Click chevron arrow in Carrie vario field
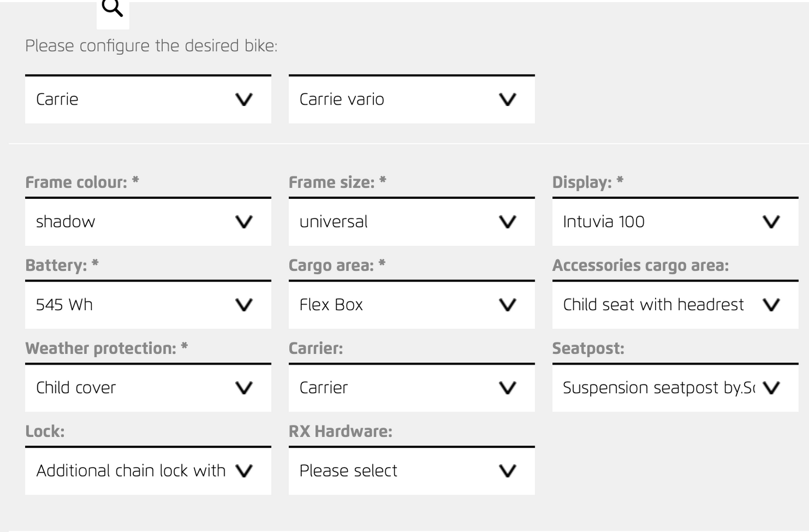Viewport: 809px width, 532px height. coord(508,100)
